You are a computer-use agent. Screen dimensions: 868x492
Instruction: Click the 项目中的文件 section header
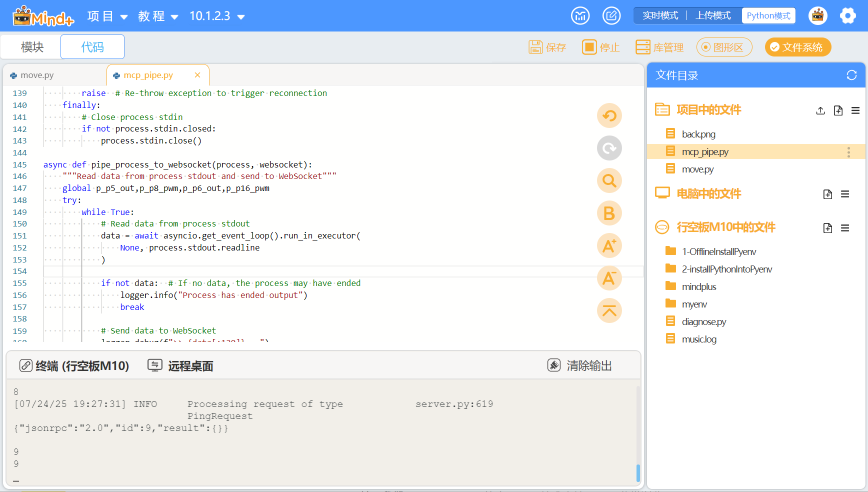point(708,110)
